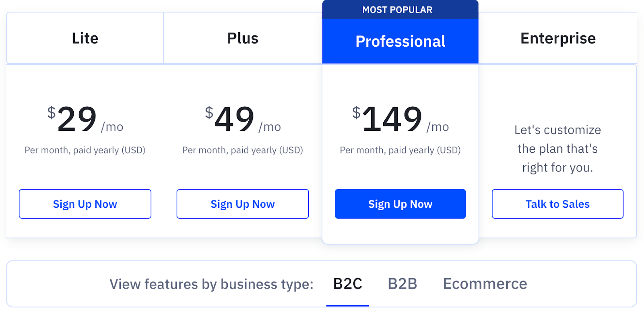Sign up for the Plus plan

click(242, 204)
